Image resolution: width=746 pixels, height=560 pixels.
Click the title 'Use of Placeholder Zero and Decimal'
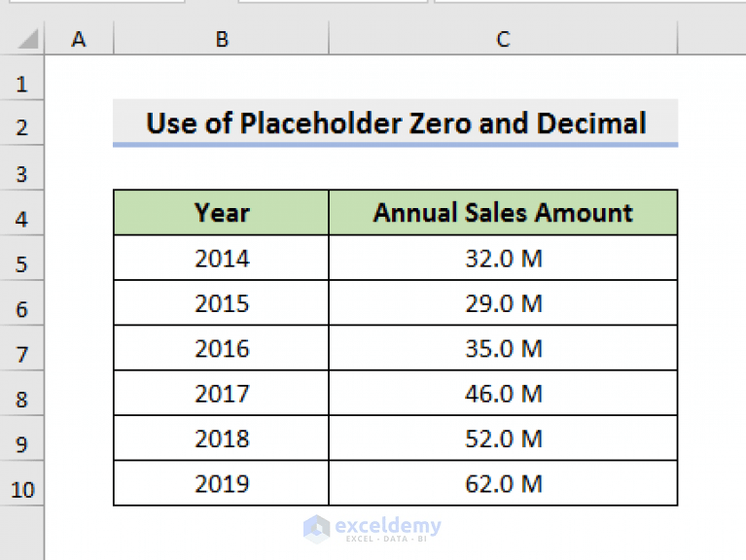click(395, 122)
